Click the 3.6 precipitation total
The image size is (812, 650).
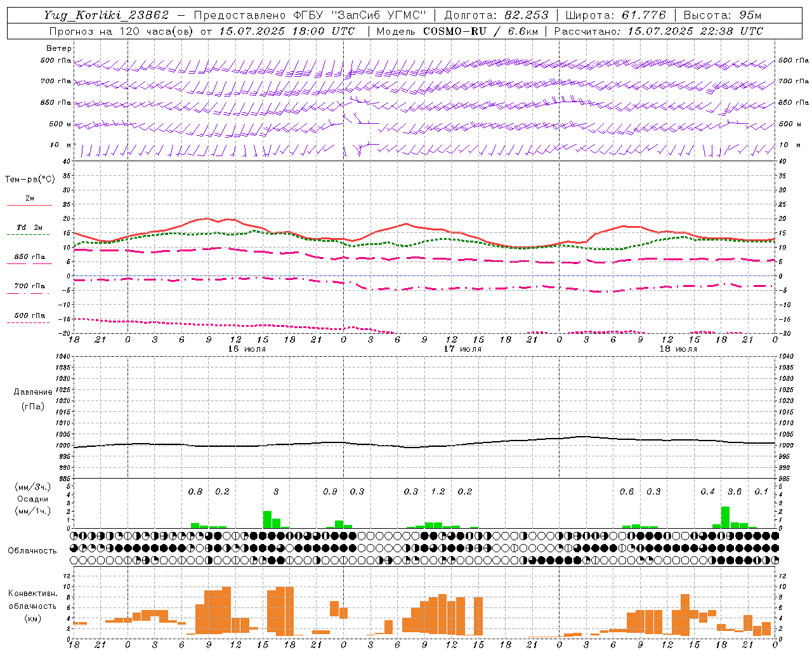(735, 492)
